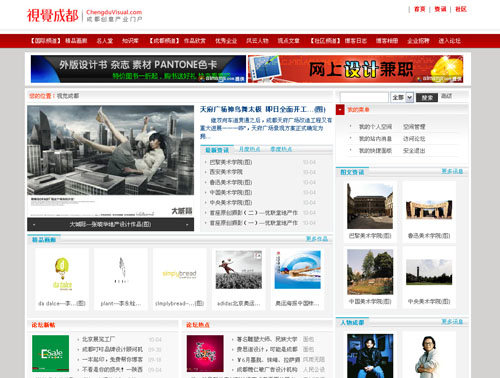Click the 更多作品 link in the gallery header
The image size is (500, 378).
pos(317,239)
